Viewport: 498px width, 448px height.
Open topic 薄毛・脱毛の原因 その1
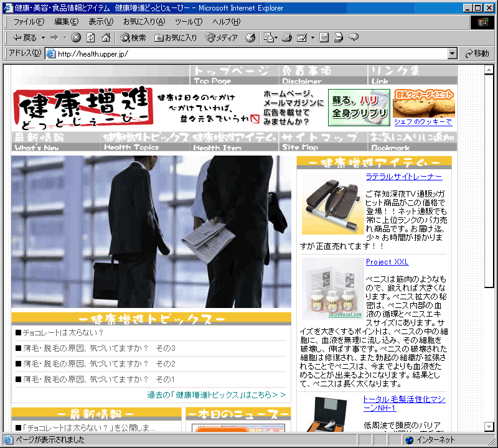(x=99, y=380)
